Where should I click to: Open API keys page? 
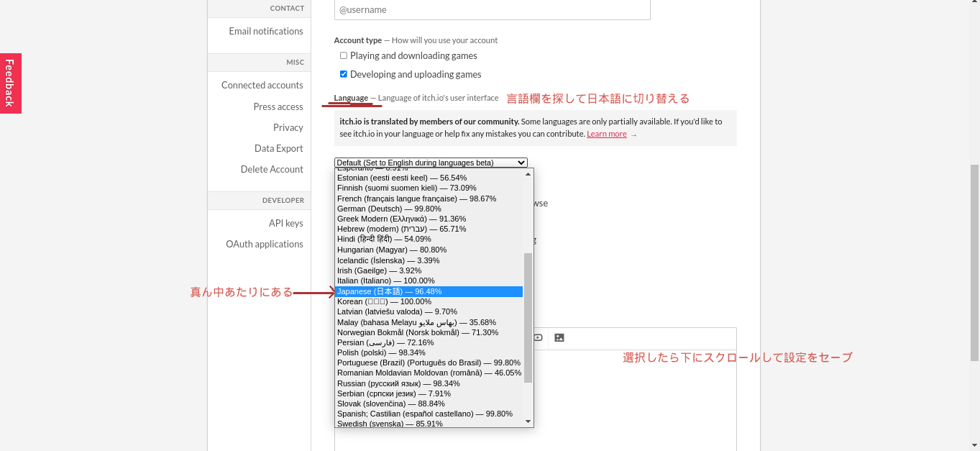click(286, 223)
